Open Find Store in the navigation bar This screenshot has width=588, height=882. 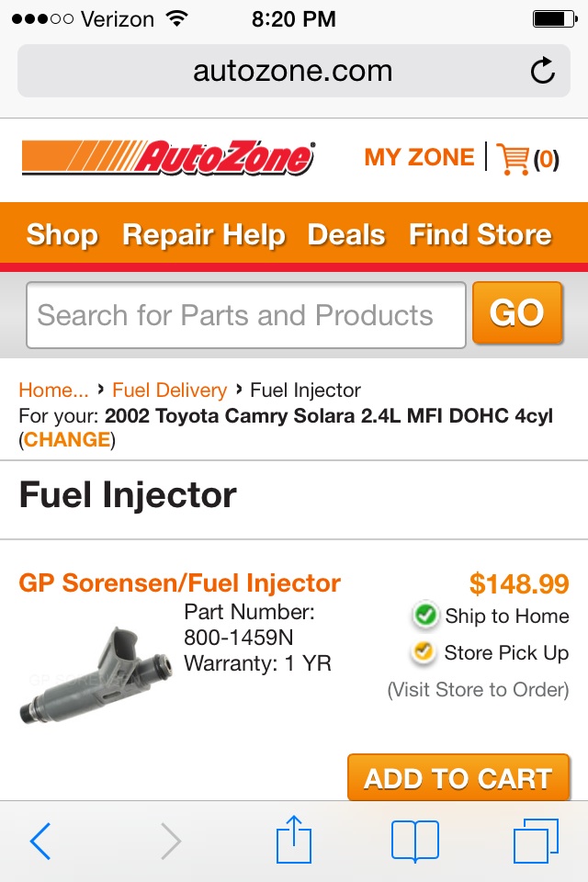[x=481, y=234]
